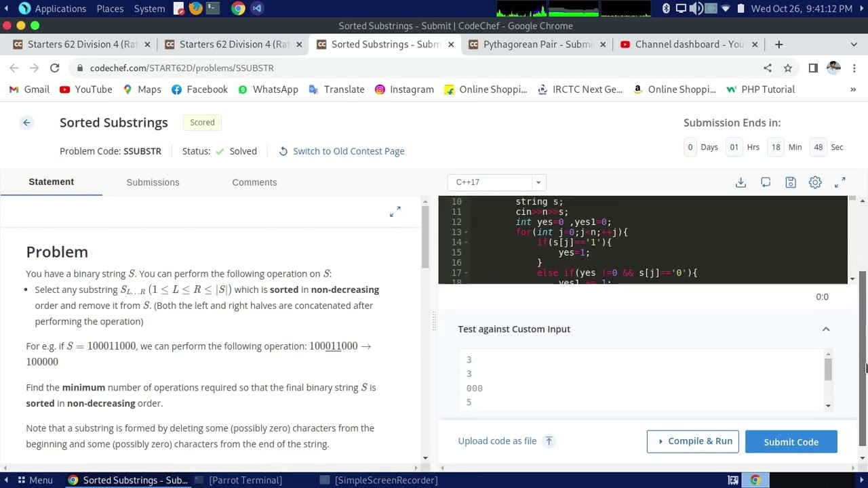Toggle Chrome side panel
868x488 pixels.
point(813,68)
